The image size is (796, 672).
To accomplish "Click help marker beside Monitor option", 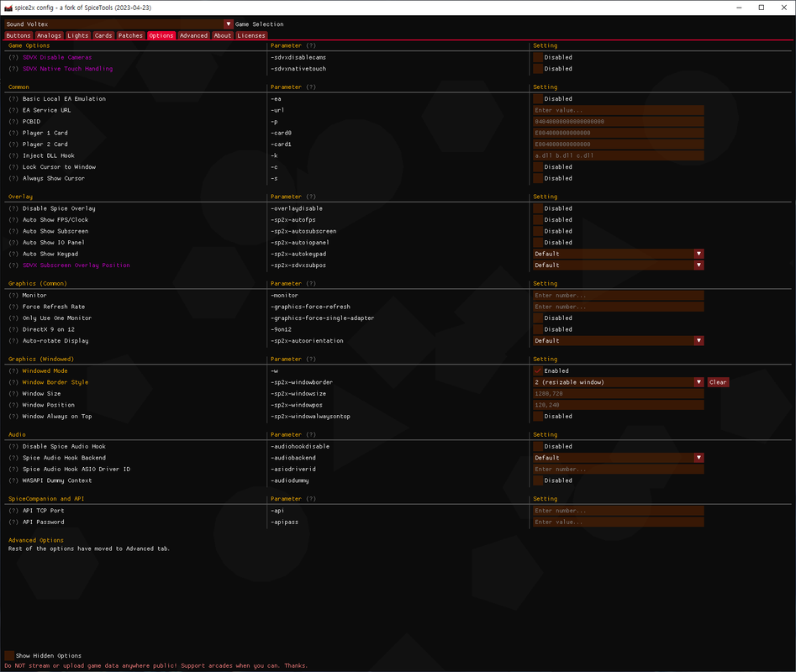I will pyautogui.click(x=13, y=295).
